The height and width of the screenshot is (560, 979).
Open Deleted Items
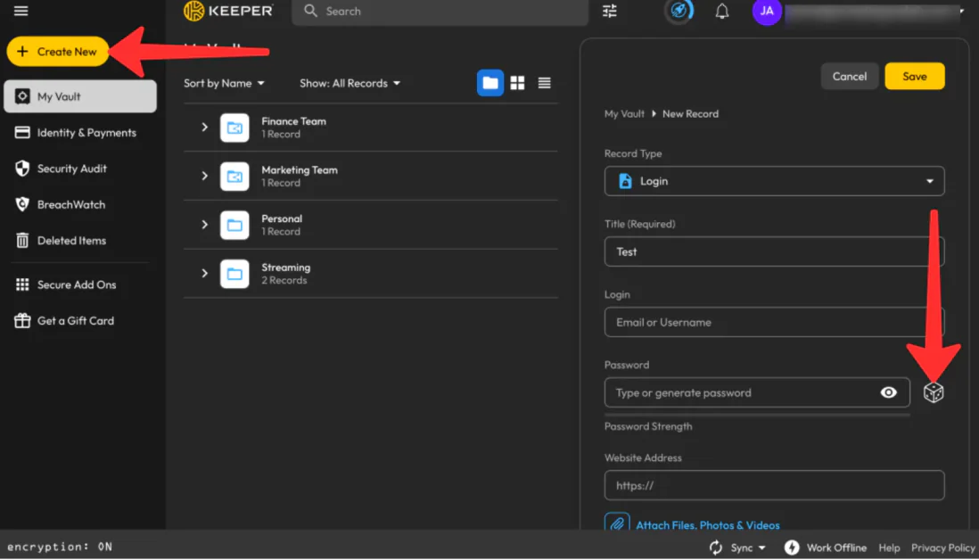pos(61,241)
